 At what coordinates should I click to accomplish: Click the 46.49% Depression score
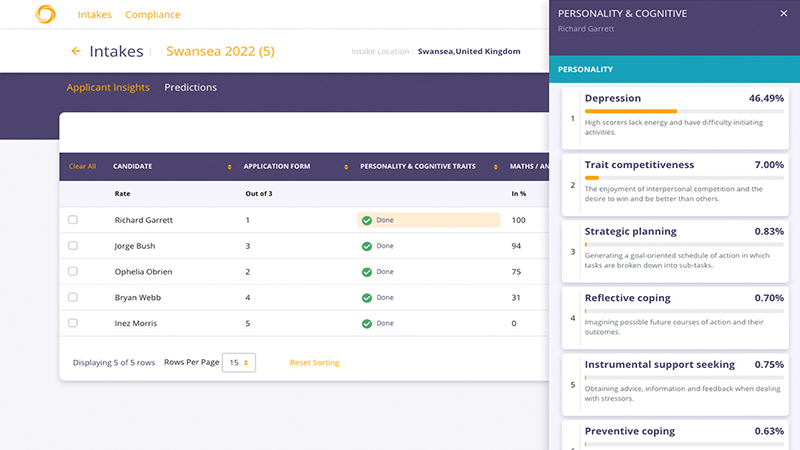point(766,98)
